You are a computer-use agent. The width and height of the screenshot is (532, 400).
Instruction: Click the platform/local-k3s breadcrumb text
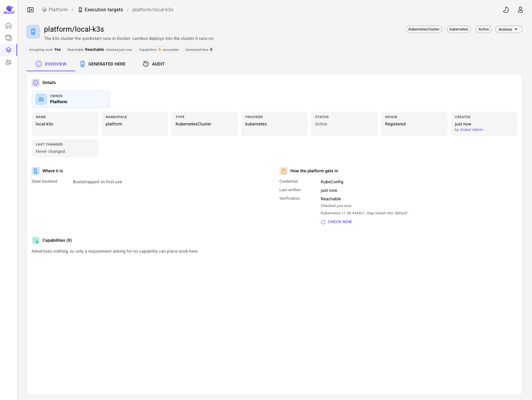click(x=153, y=10)
